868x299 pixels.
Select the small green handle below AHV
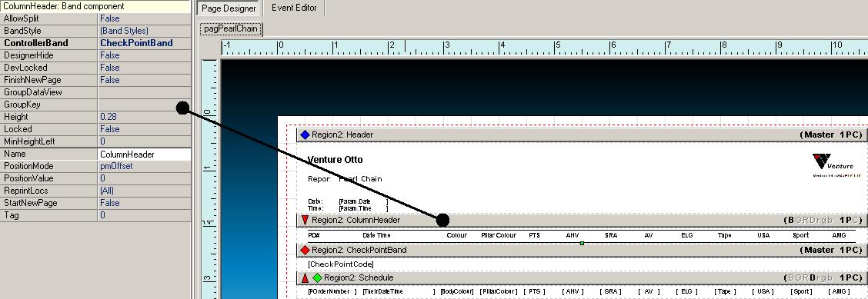click(x=582, y=243)
